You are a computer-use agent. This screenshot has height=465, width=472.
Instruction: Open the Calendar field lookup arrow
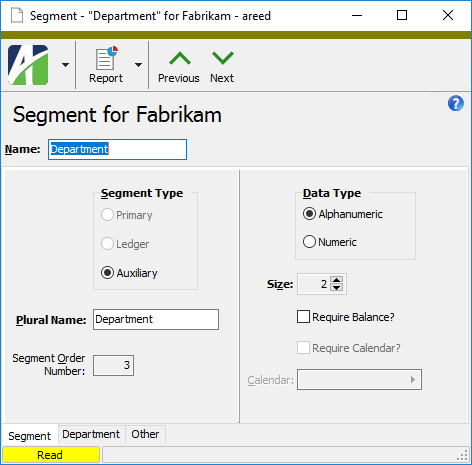click(413, 379)
